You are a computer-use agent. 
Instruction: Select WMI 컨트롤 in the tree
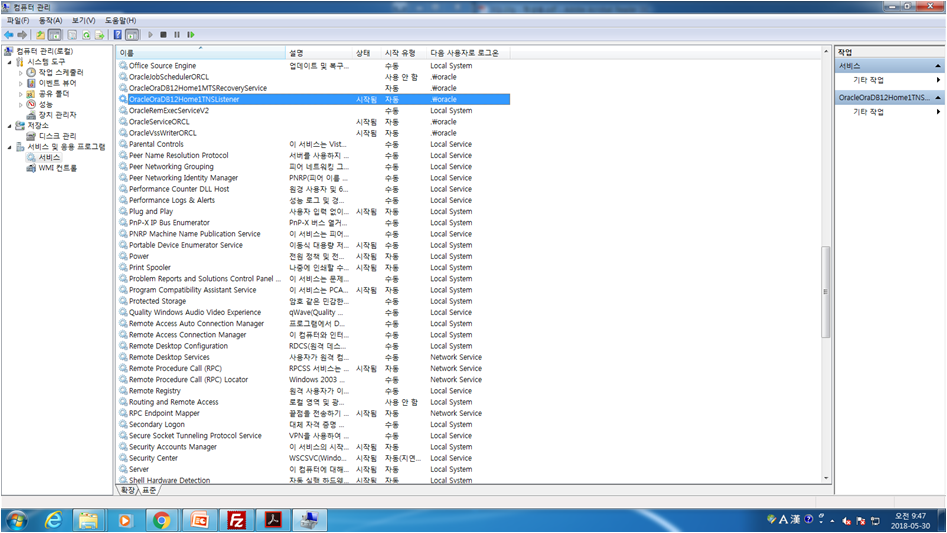(x=57, y=168)
